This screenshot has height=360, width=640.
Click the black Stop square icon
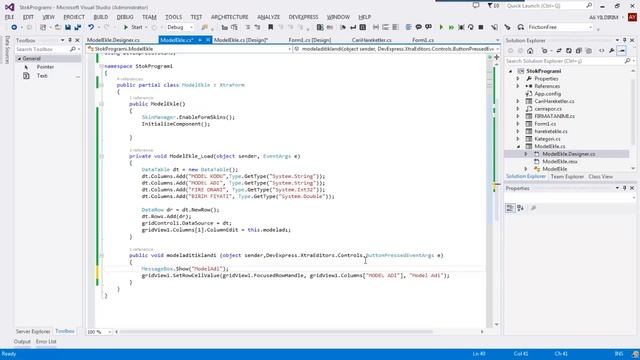[481, 27]
